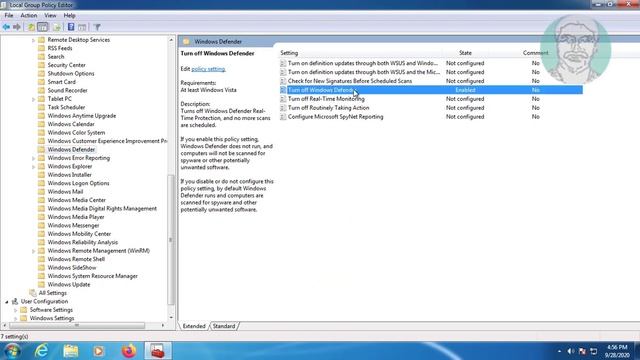Select the Windows Color System folder
Screen dimensions: 640x360
[x=76, y=133]
